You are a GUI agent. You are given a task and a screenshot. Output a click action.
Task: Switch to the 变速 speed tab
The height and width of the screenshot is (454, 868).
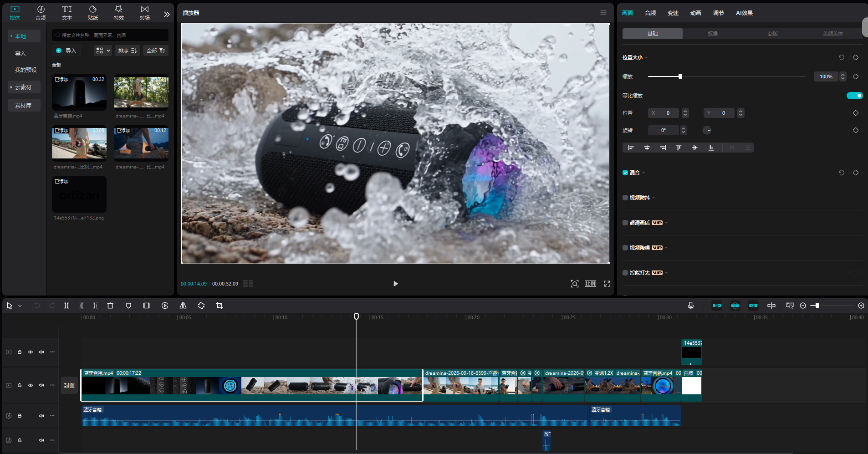click(673, 13)
